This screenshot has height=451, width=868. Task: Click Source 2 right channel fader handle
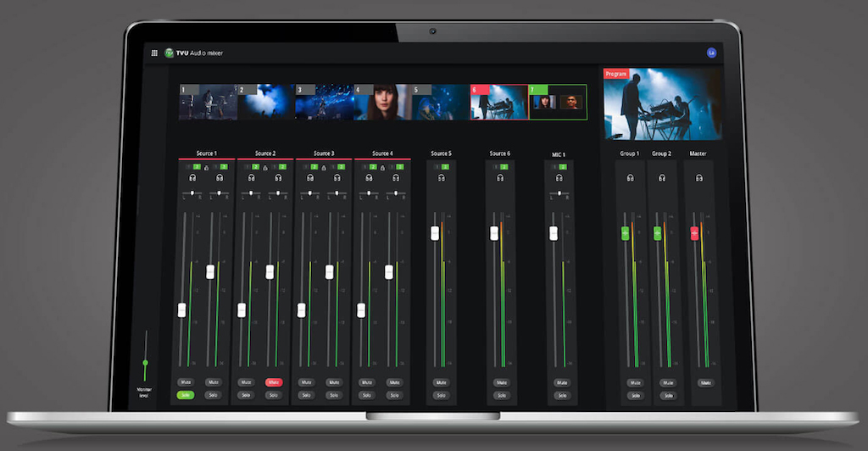[270, 272]
